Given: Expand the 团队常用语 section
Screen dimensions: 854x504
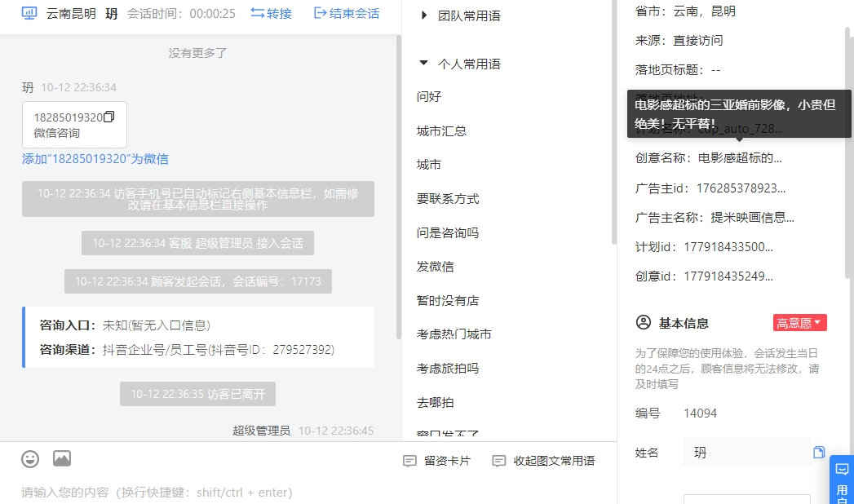Looking at the screenshot, I should (462, 15).
